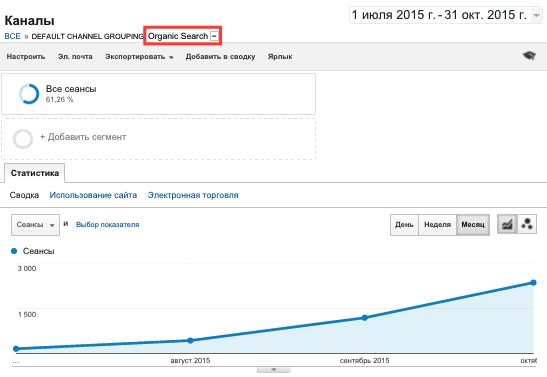Click Добавить в сводку button
547x377 pixels.
[x=220, y=56]
